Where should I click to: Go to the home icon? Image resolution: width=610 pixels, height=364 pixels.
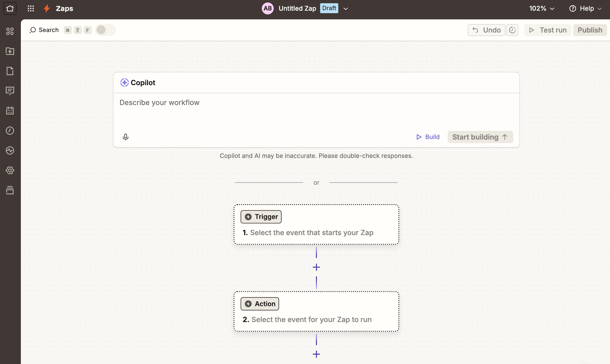10,8
